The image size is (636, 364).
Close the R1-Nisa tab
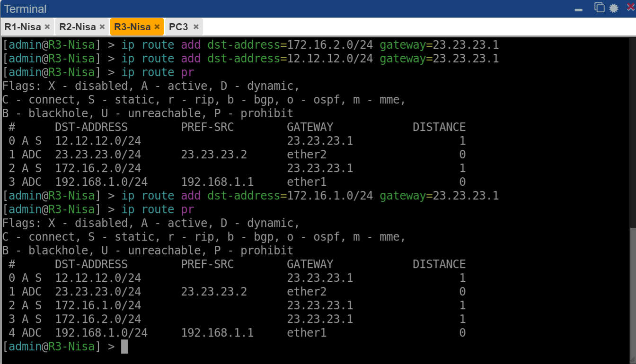tap(47, 27)
